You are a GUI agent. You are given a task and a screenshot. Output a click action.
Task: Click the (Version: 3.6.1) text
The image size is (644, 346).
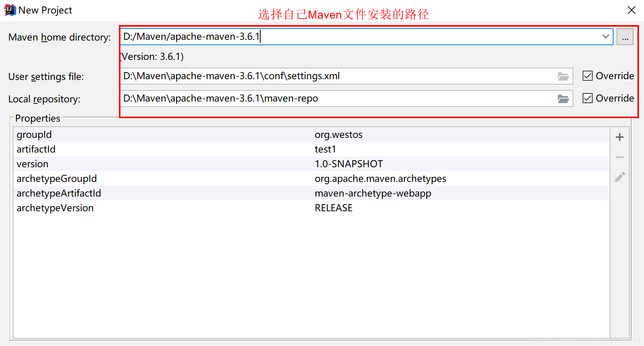[152, 56]
